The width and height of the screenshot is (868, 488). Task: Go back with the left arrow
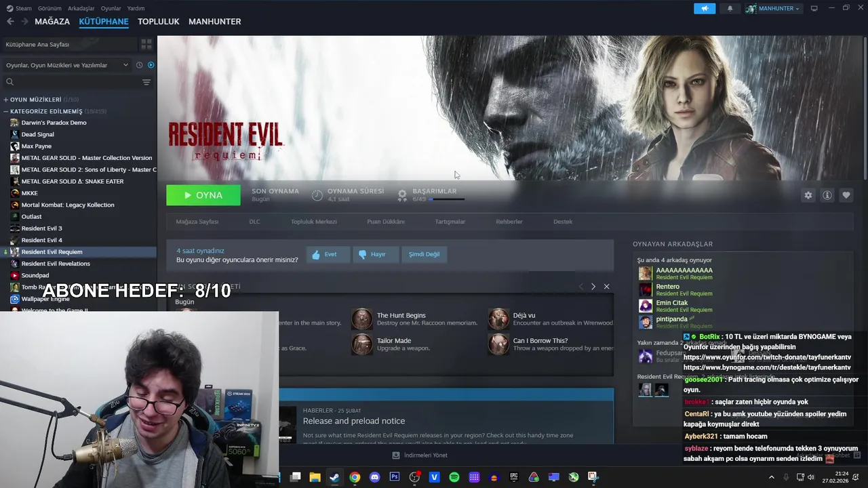(x=10, y=22)
